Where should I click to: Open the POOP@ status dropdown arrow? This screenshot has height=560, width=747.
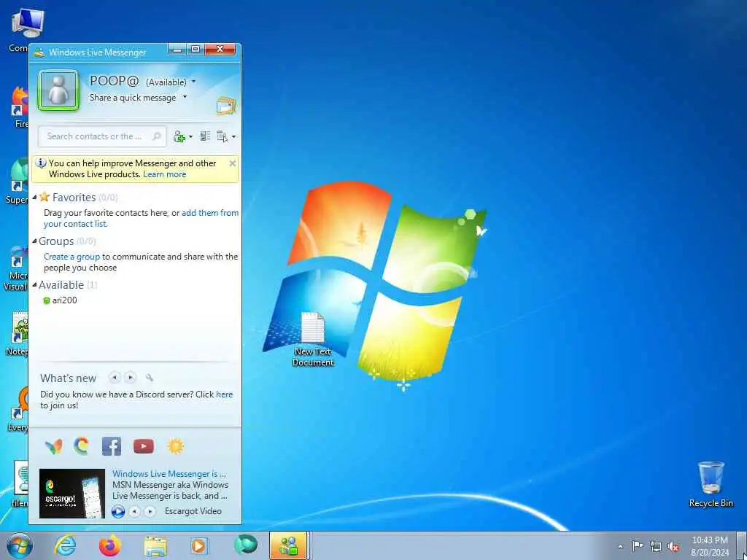pos(193,82)
